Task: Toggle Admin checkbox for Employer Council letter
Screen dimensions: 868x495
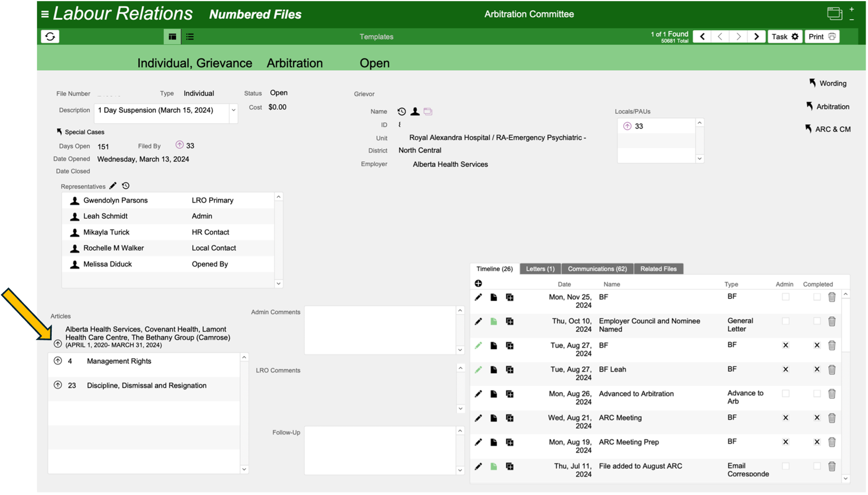Action: pos(786,321)
